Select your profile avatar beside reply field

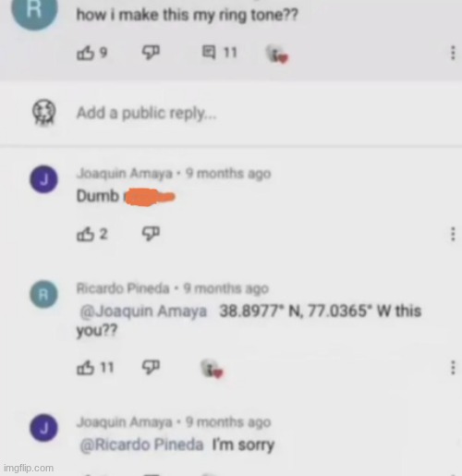(43, 113)
